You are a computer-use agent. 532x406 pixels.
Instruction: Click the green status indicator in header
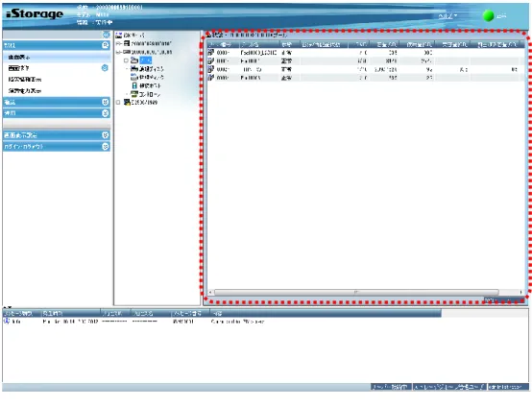click(x=488, y=16)
